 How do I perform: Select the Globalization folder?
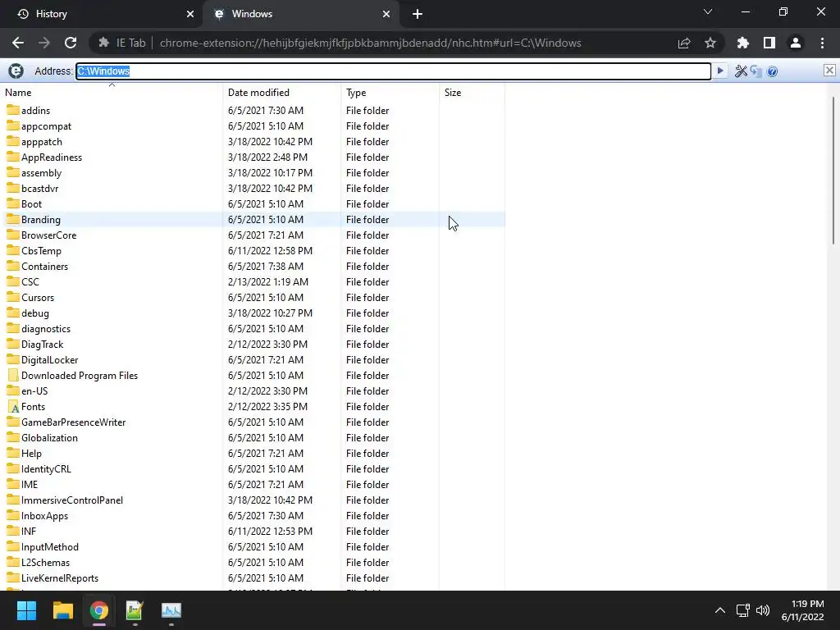coord(49,438)
